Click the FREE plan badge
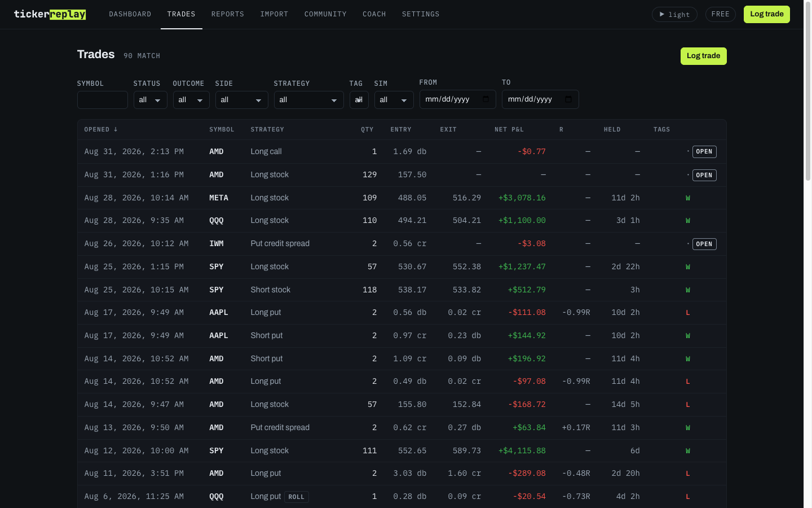 point(720,14)
